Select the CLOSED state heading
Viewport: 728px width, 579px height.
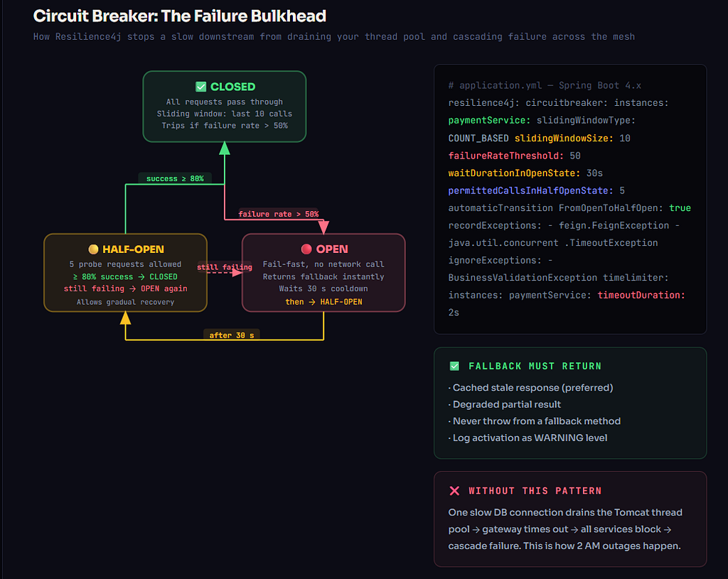tap(232, 87)
